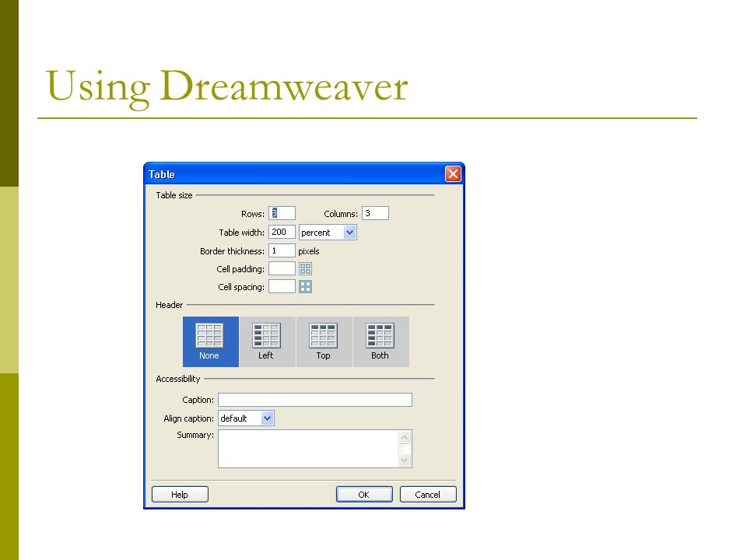Click the Rows input field
Image resolution: width=747 pixels, height=560 pixels.
tap(282, 213)
